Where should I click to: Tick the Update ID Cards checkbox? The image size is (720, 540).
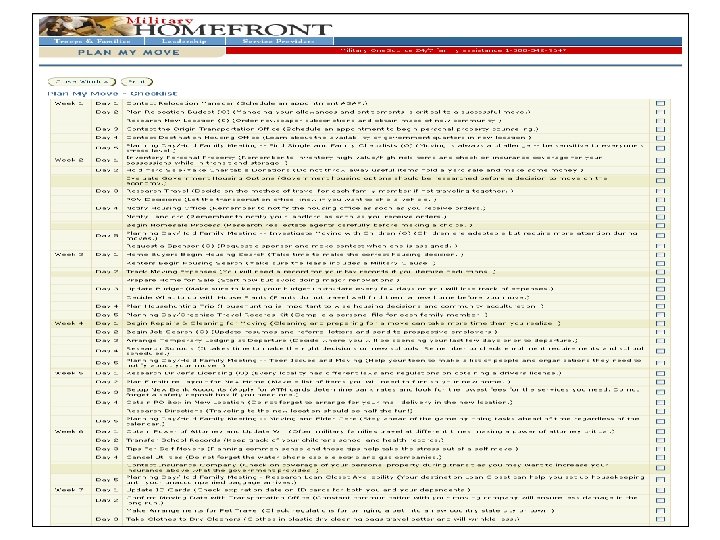click(660, 490)
